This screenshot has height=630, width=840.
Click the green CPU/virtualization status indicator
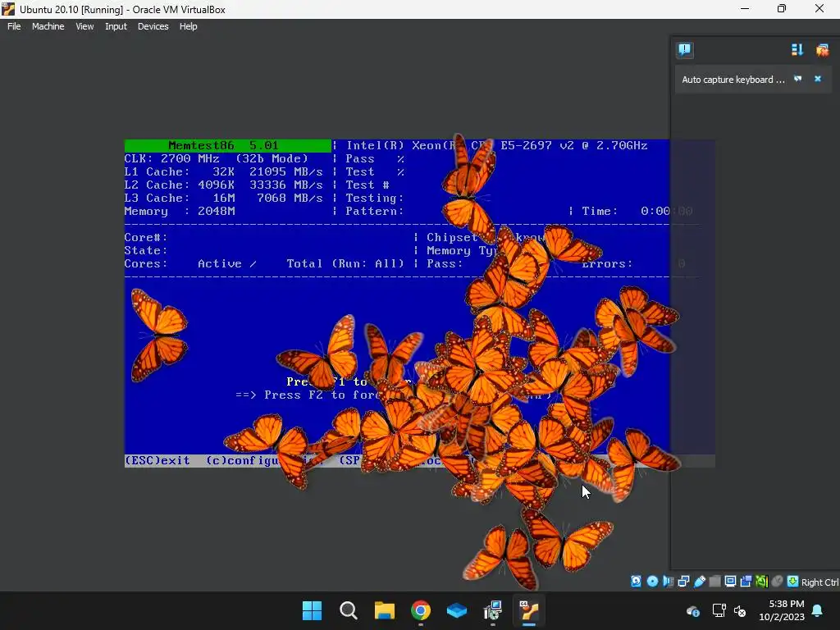pyautogui.click(x=762, y=582)
